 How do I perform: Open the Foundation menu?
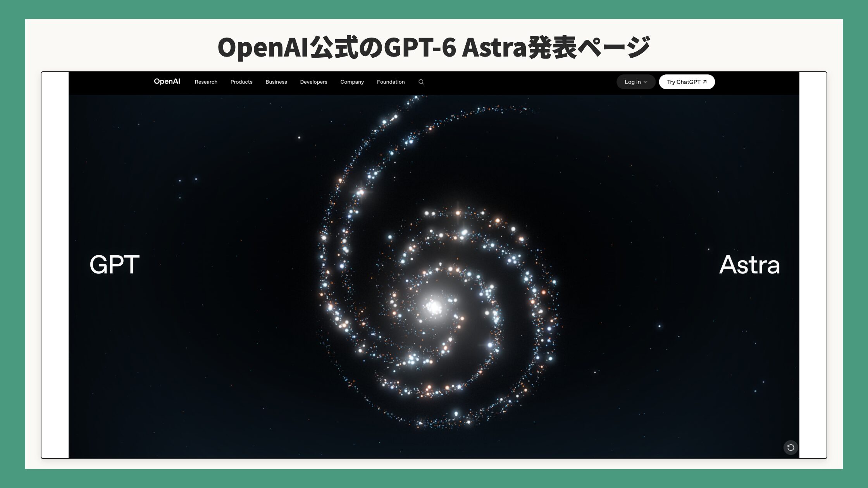[391, 82]
